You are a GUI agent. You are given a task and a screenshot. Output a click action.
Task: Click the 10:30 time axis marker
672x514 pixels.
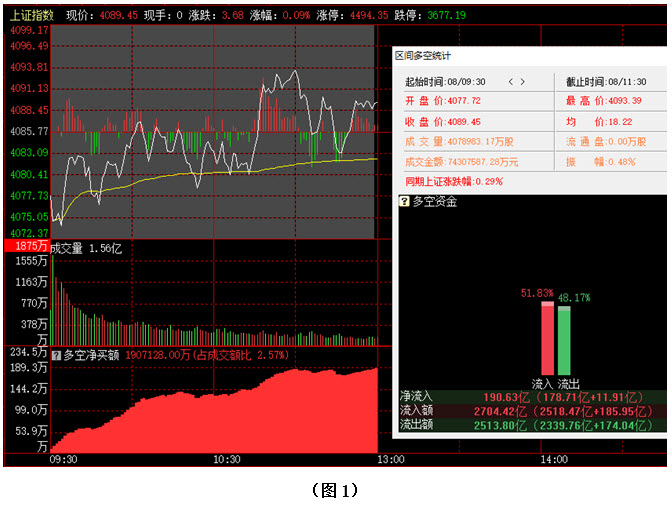[227, 459]
